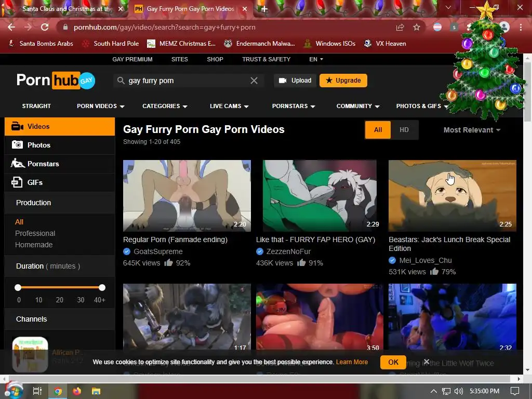Open the ZezzenNoFur uploader link
This screenshot has height=399, width=532.
pyautogui.click(x=288, y=251)
